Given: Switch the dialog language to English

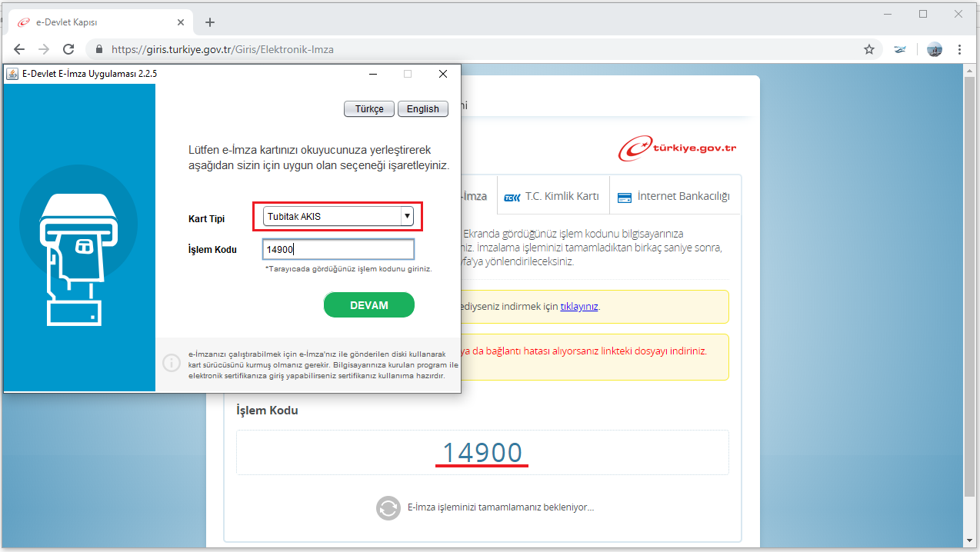Looking at the screenshot, I should click(x=422, y=109).
